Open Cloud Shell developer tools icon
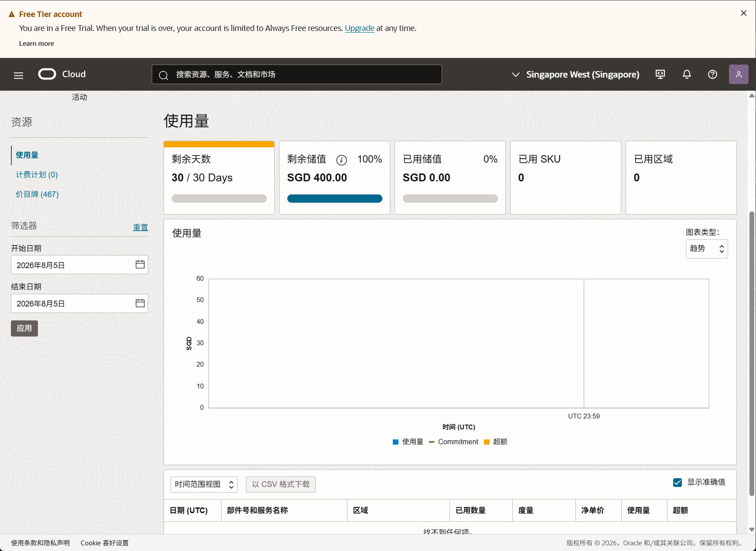The height and width of the screenshot is (551, 756). coord(660,74)
